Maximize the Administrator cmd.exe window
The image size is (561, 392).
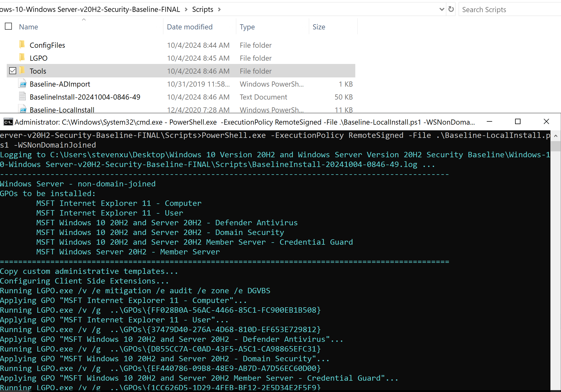518,122
